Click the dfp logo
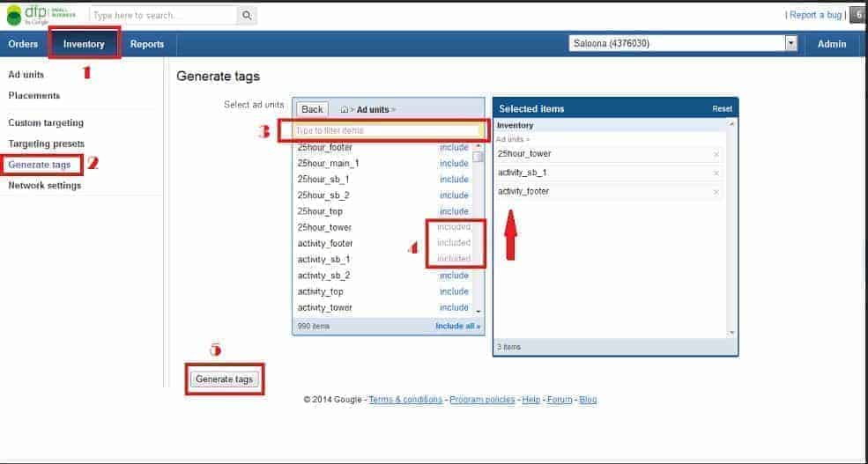The image size is (868, 464). click(x=41, y=15)
